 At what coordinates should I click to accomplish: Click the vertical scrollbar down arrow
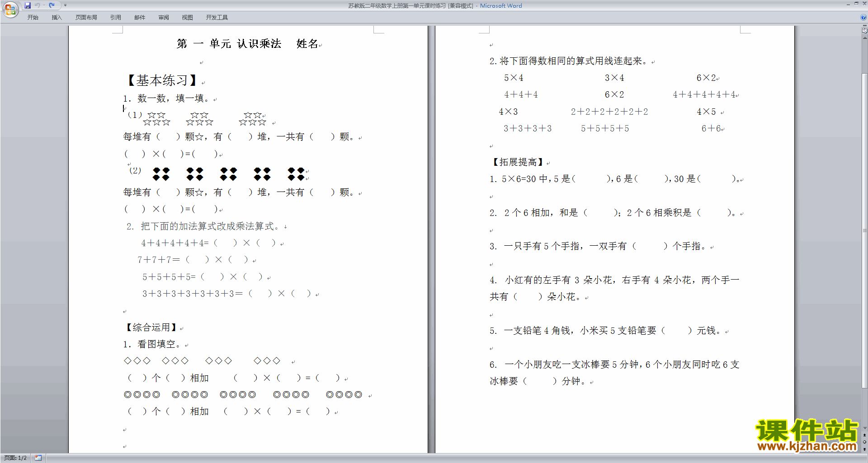(864, 428)
